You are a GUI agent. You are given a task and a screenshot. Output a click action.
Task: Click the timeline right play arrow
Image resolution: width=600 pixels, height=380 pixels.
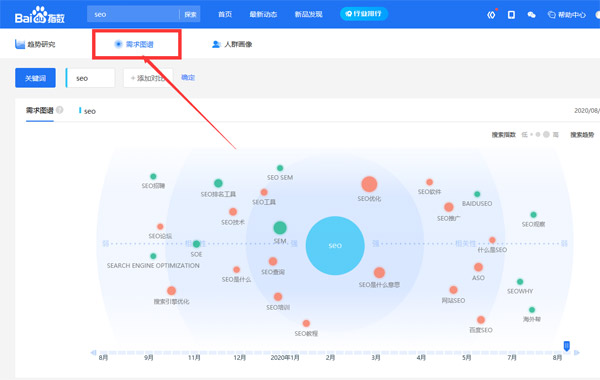(577, 352)
